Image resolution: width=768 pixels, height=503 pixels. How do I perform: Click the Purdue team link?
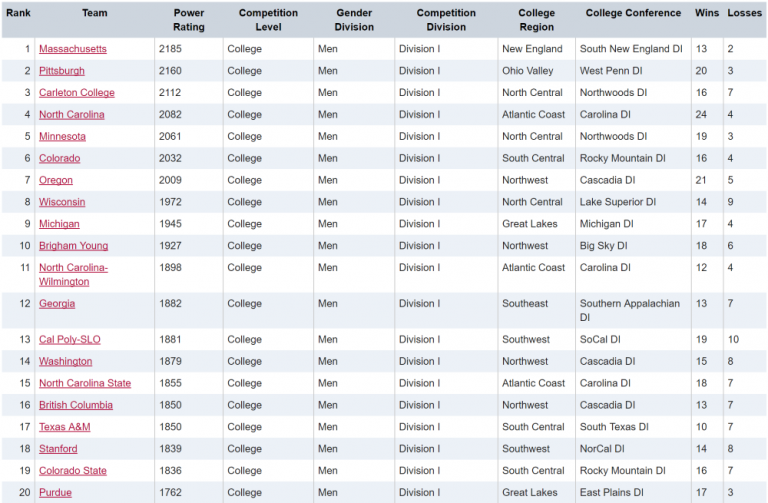[55, 493]
